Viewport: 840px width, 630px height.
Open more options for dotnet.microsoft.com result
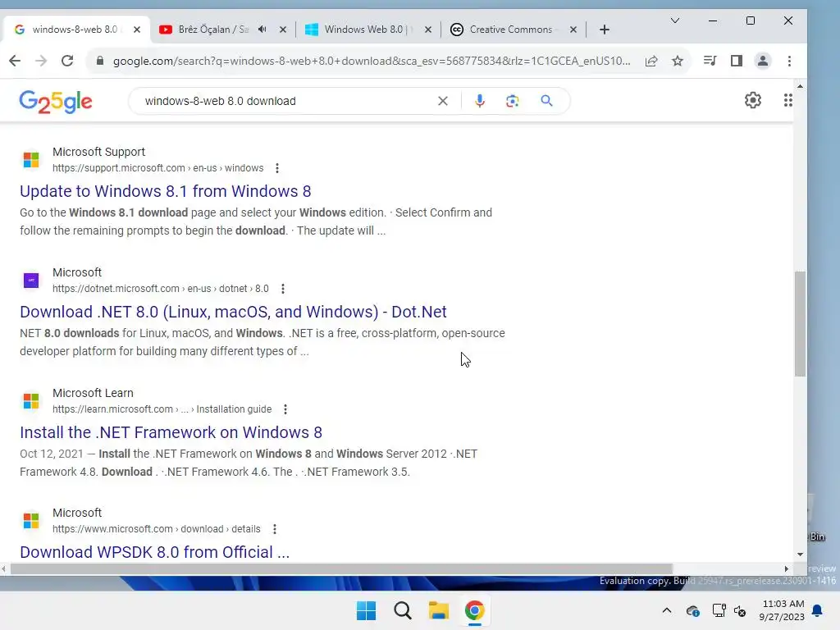tap(283, 289)
